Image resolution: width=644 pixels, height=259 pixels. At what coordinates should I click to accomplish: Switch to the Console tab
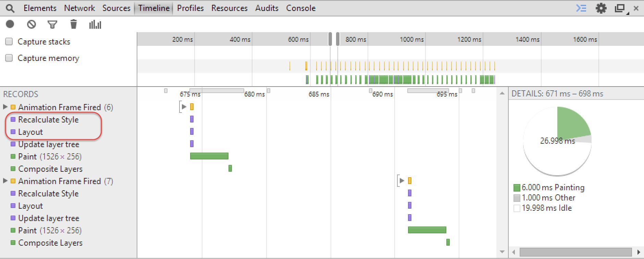(301, 8)
